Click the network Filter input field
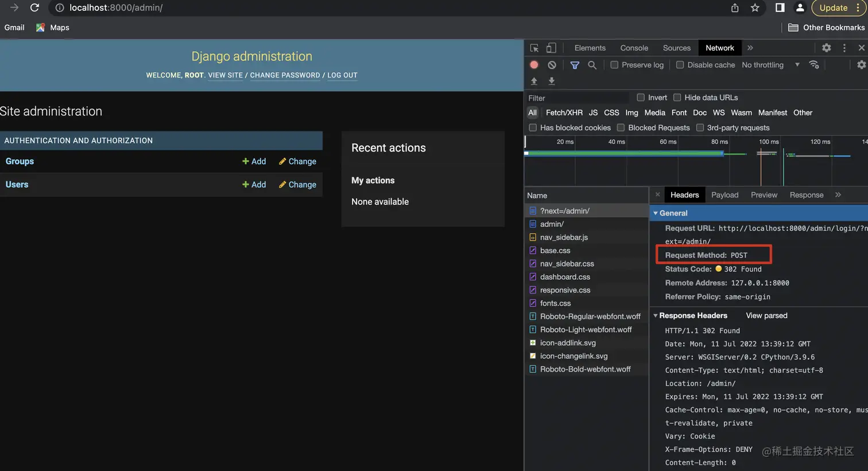The width and height of the screenshot is (868, 471). coord(577,98)
